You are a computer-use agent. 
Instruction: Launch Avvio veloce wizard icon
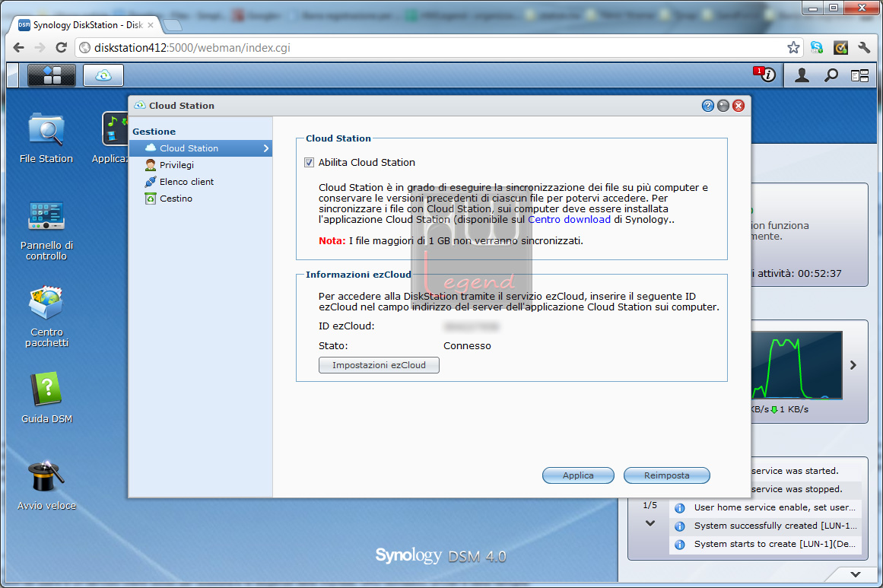pos(46,485)
